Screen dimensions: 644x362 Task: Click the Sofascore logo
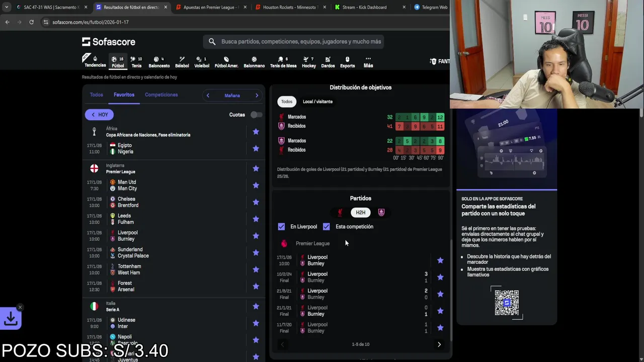[x=109, y=42]
